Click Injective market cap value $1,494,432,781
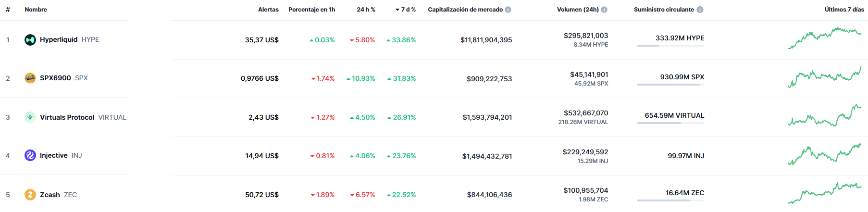Image resolution: width=868 pixels, height=212 pixels. tap(487, 156)
